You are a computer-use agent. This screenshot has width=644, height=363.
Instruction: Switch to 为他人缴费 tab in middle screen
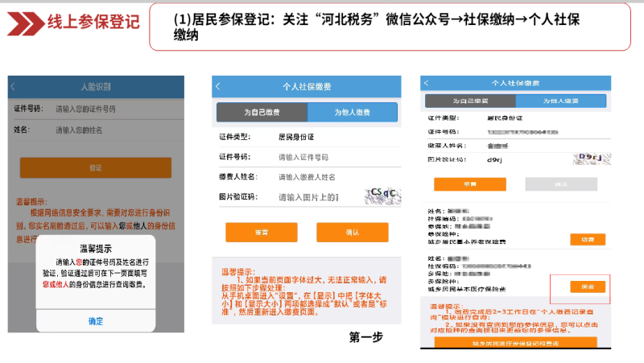coord(353,113)
